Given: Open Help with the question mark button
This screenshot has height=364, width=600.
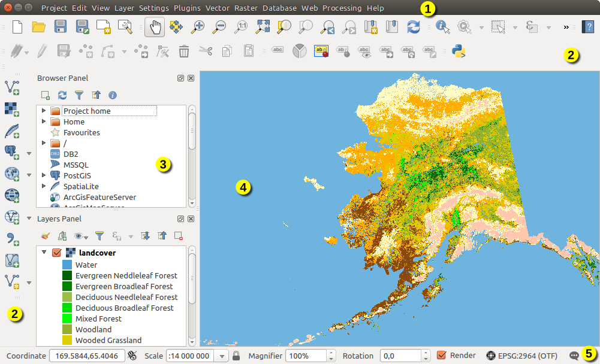Looking at the screenshot, I should [588, 26].
